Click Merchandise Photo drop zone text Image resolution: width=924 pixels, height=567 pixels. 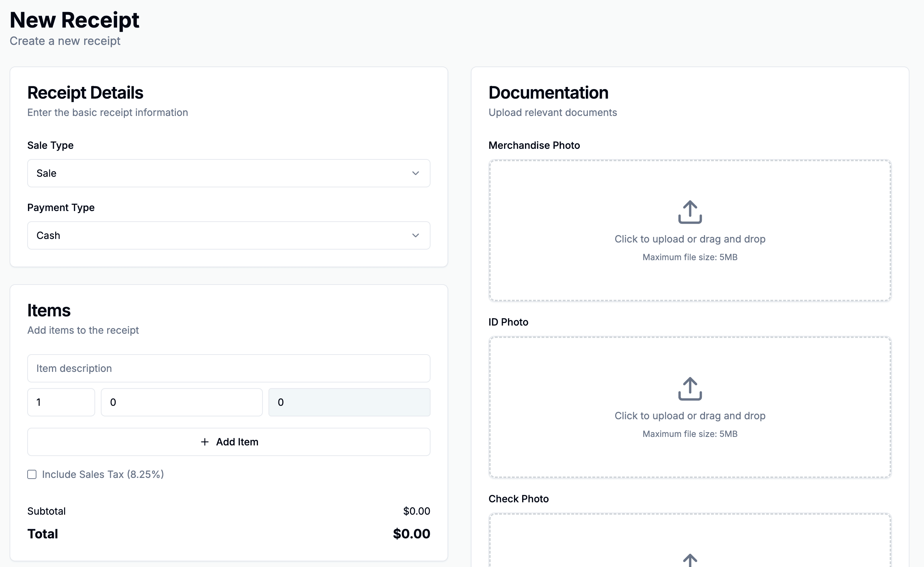(689, 239)
